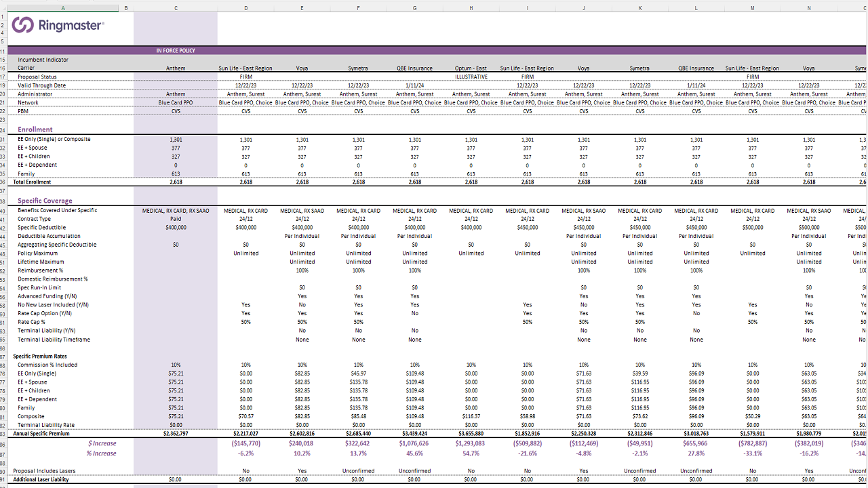Click the $3,655,880 annual premium cell

click(471, 433)
